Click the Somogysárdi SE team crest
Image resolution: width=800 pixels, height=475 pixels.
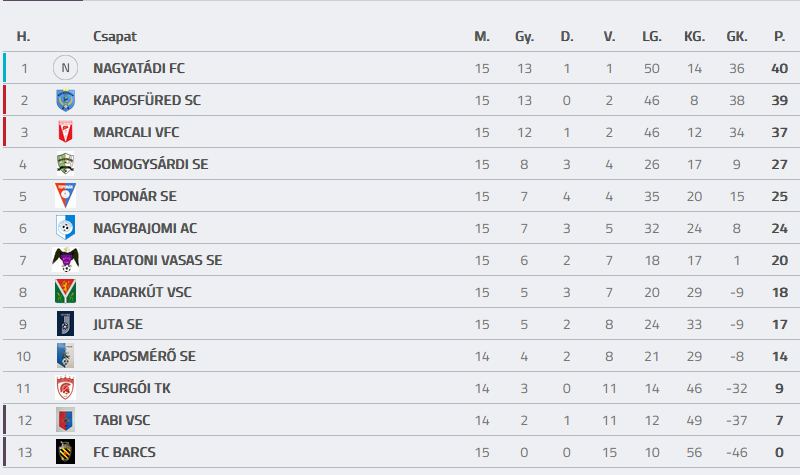(x=65, y=164)
